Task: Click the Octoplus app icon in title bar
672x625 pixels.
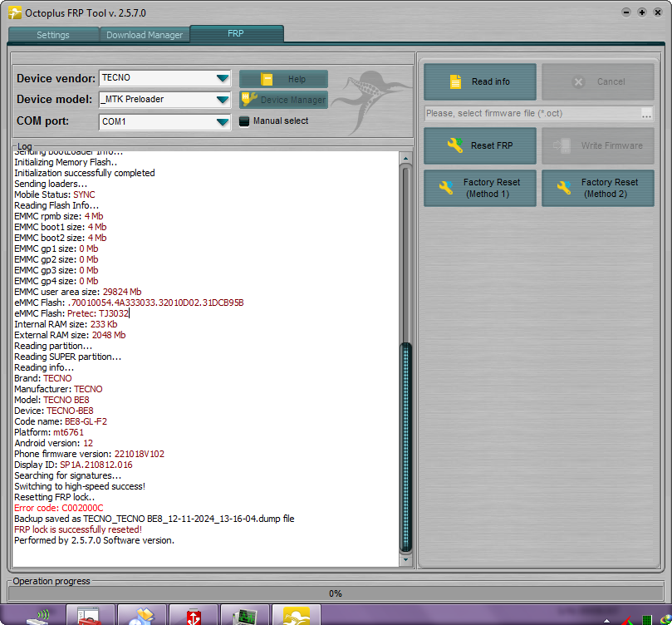Action: click(x=15, y=12)
